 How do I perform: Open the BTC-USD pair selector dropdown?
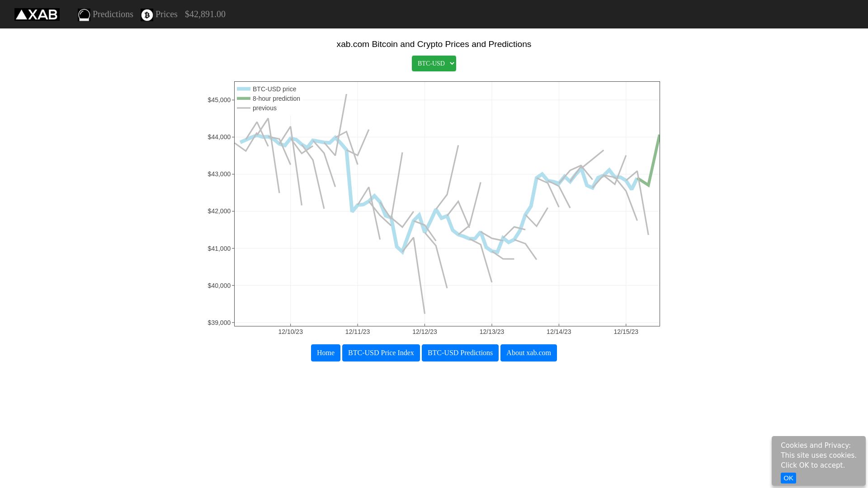pos(433,63)
